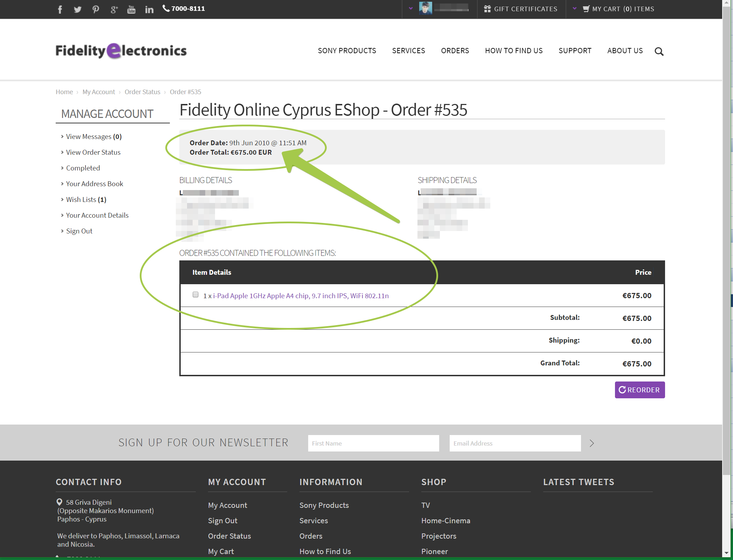Screen dimensions: 733x560
Task: Open View Messages (0) link
Action: tap(94, 136)
